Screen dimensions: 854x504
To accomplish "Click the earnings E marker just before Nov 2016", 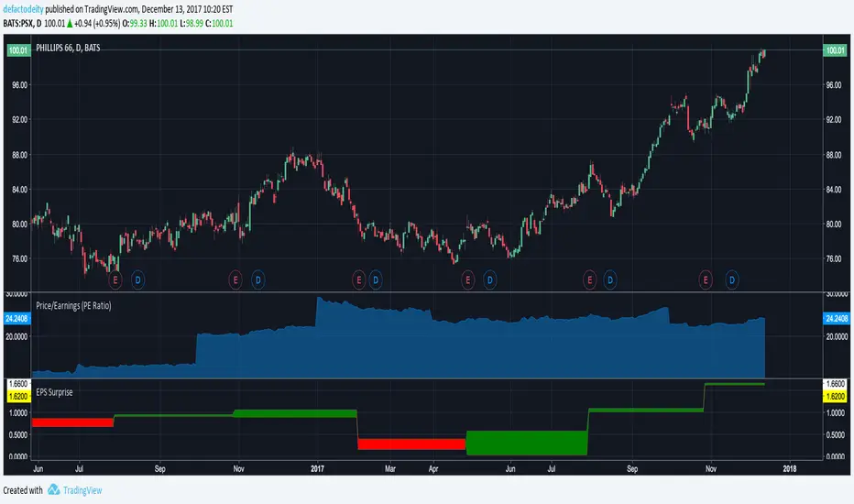I will 235,280.
